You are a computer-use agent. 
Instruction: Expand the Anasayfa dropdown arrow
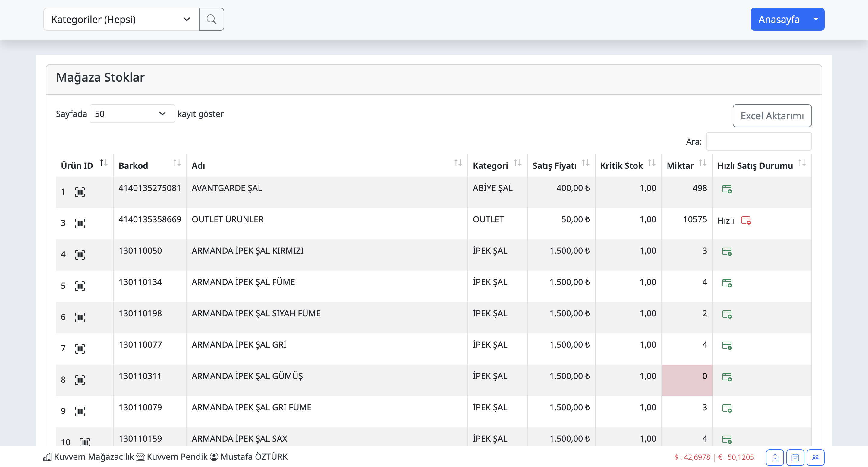click(816, 19)
